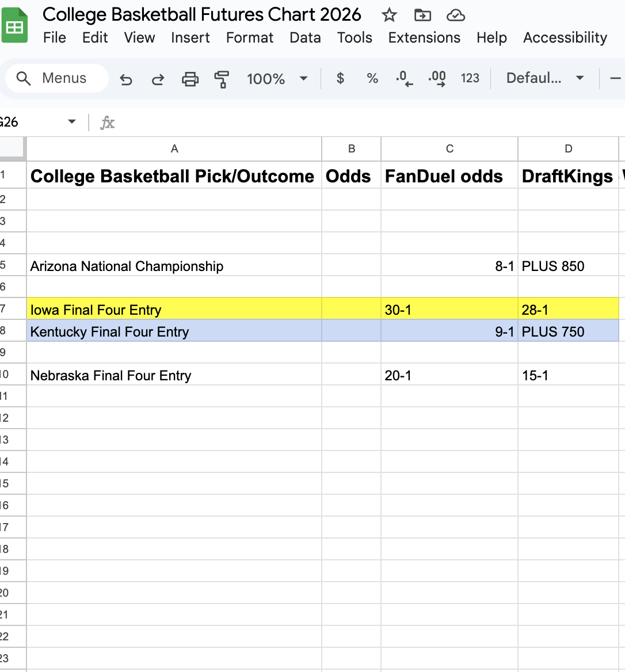The height and width of the screenshot is (672, 625).
Task: Star this spreadsheet document
Action: click(390, 15)
